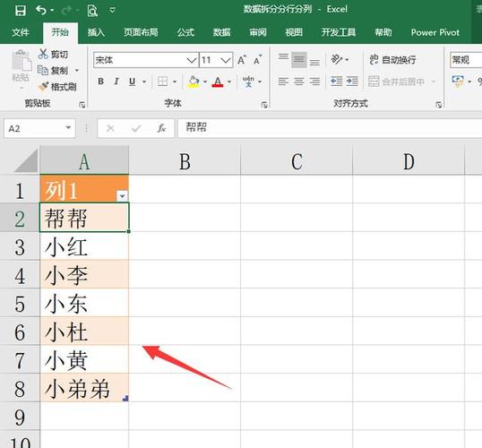Open 字体 group dialog launcher
The width and height of the screenshot is (482, 448).
click(x=264, y=105)
